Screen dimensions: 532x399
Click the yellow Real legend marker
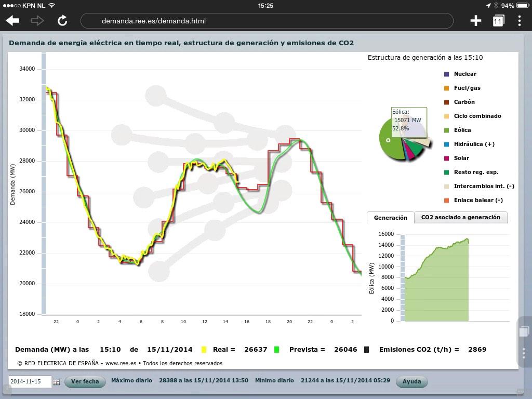204,350
